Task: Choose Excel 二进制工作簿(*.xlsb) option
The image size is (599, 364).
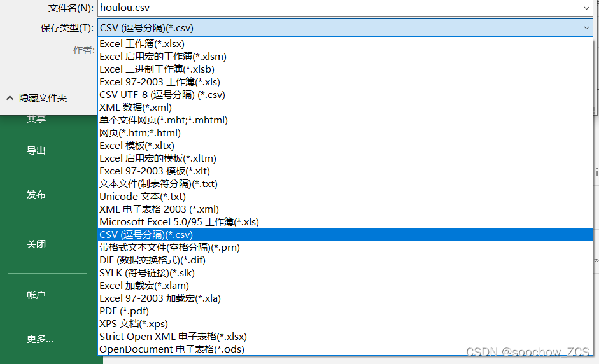Action: [345, 69]
